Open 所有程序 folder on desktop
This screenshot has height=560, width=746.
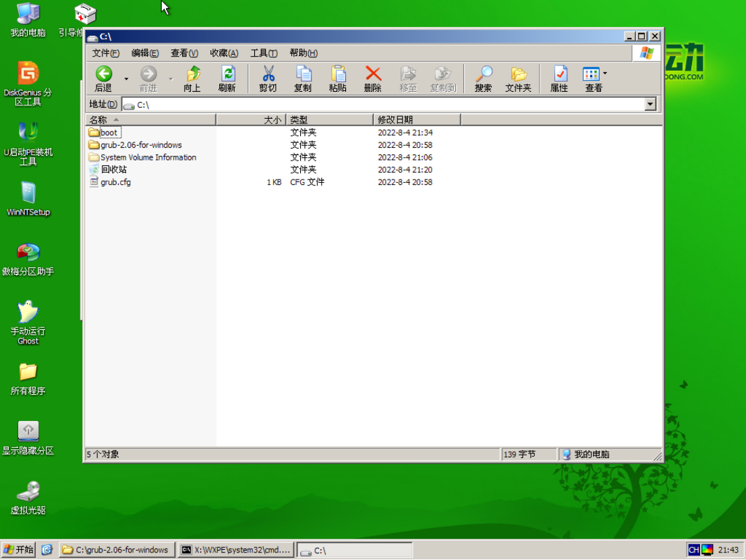28,379
